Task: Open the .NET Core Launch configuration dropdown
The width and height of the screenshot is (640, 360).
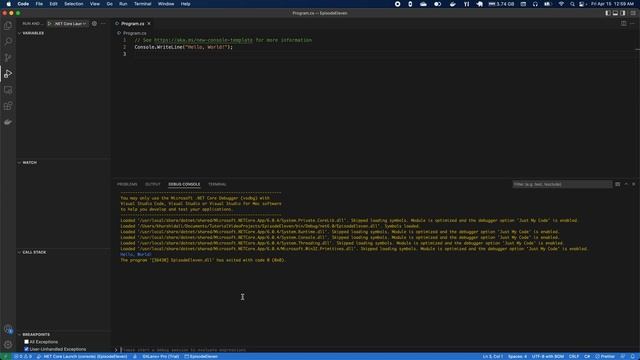Action: [70, 24]
